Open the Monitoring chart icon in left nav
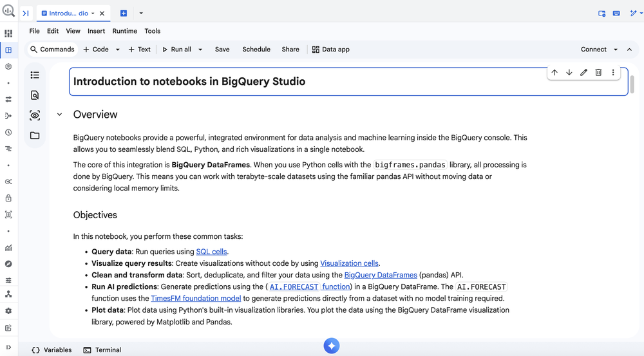 (x=8, y=248)
